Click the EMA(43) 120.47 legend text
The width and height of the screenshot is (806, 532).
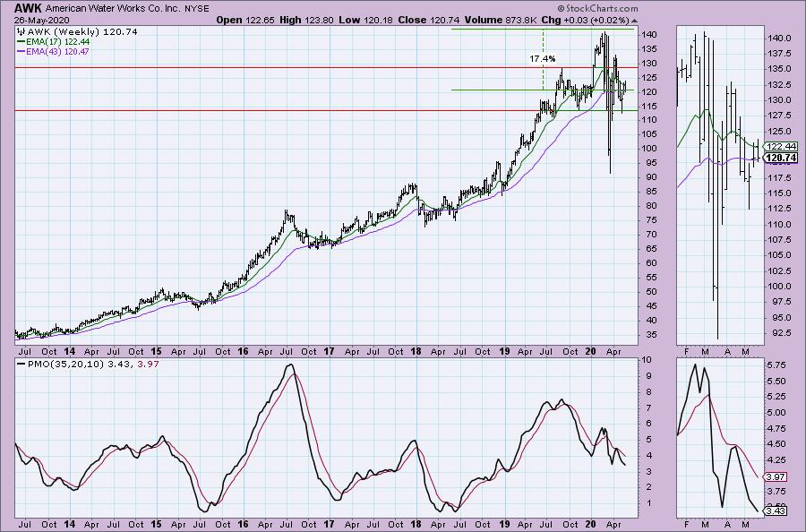click(x=57, y=51)
